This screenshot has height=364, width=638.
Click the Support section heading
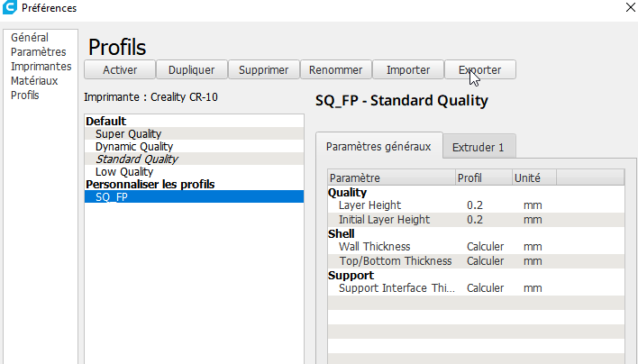[351, 276]
